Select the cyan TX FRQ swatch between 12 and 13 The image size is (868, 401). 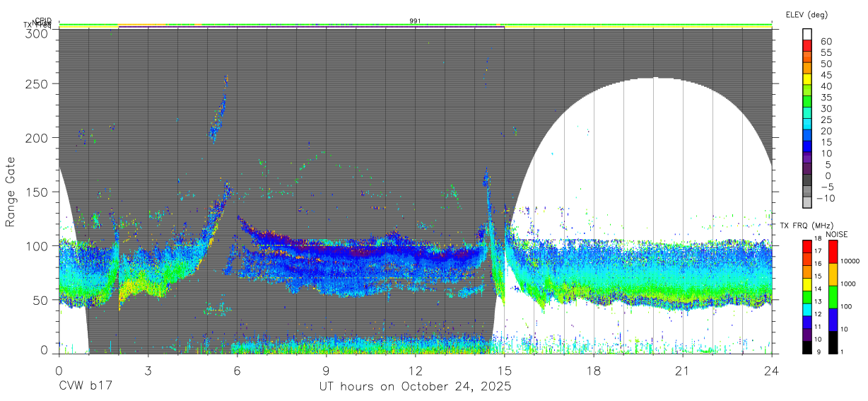[x=807, y=308]
